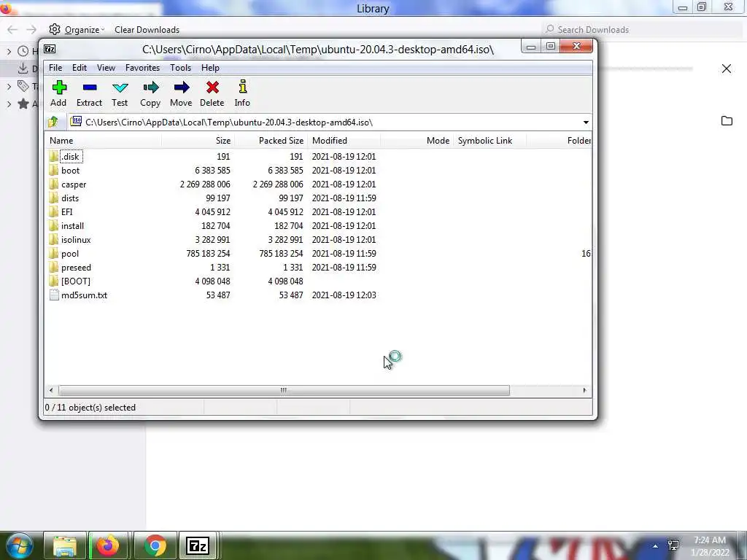The height and width of the screenshot is (560, 747).
Task: Click casper size 2 269 288 006
Action: point(205,184)
